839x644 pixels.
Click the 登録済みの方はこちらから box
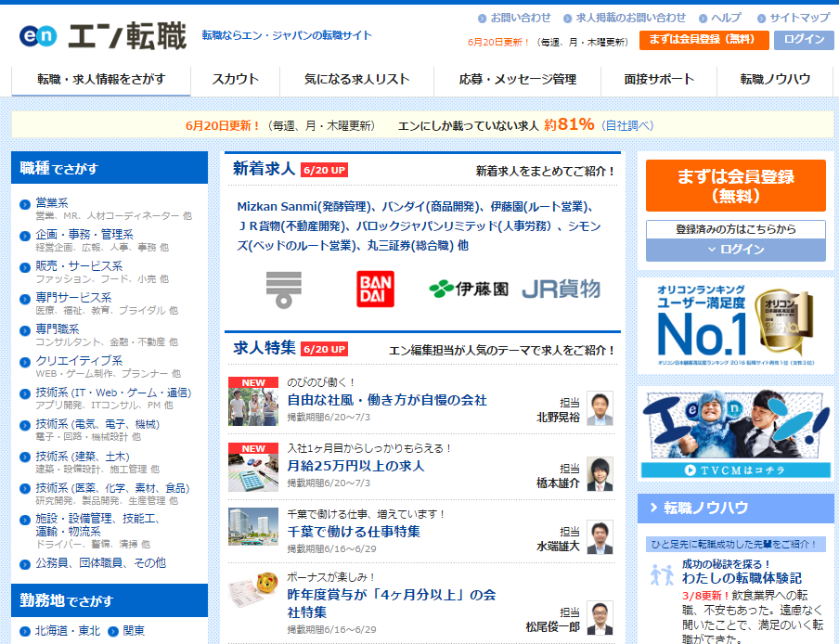point(735,229)
